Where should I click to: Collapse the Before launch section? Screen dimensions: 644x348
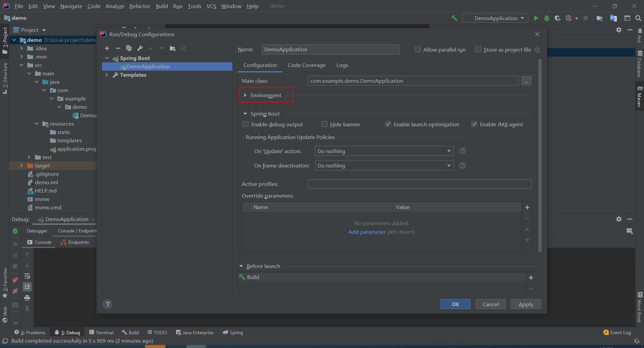point(241,266)
